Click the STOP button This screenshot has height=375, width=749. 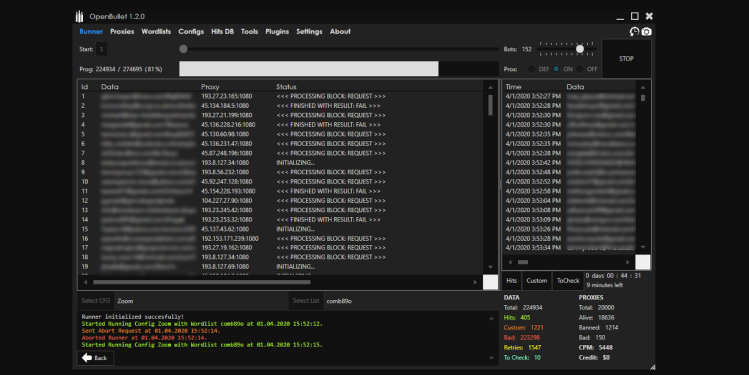[x=626, y=58]
